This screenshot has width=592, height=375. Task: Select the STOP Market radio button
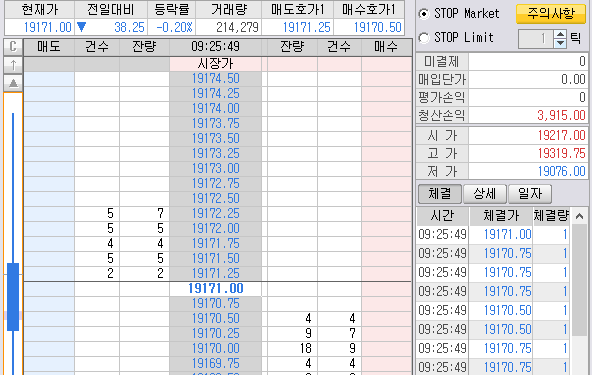(424, 14)
